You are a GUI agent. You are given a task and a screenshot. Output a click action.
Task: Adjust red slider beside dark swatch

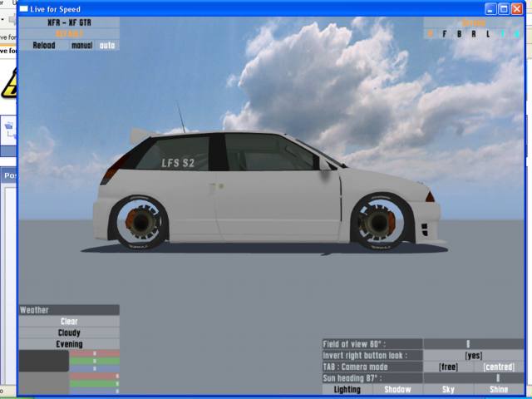point(95,353)
